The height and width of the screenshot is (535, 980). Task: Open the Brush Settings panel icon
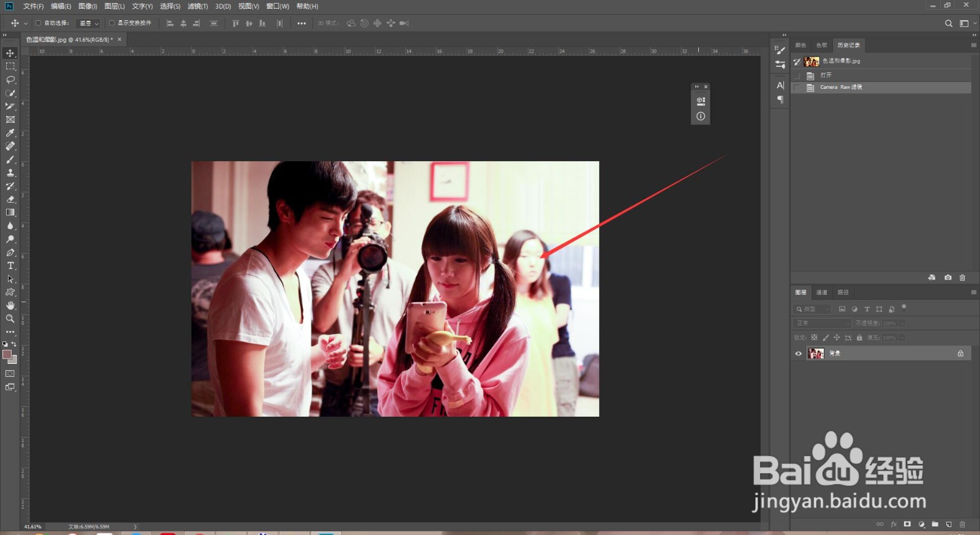780,50
